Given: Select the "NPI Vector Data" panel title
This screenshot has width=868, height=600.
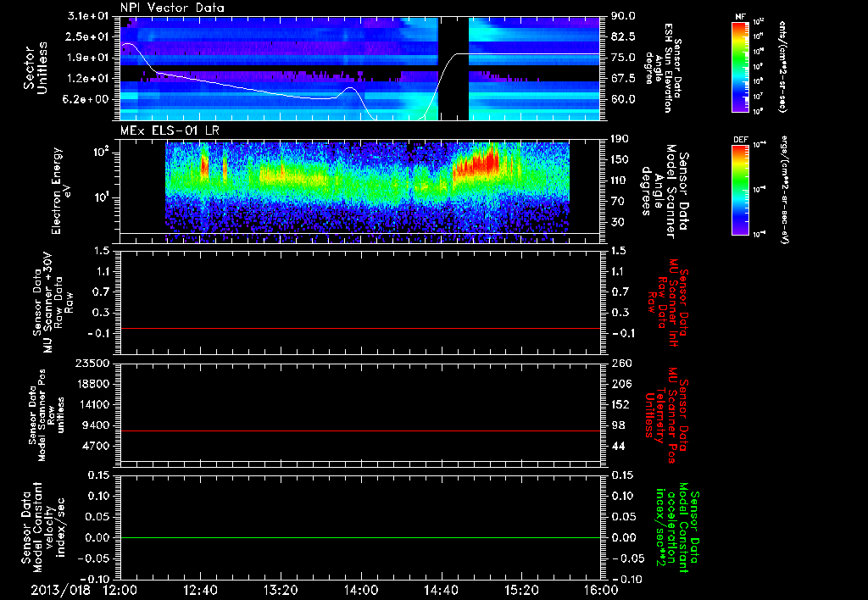Looking at the screenshot, I should point(172,8).
